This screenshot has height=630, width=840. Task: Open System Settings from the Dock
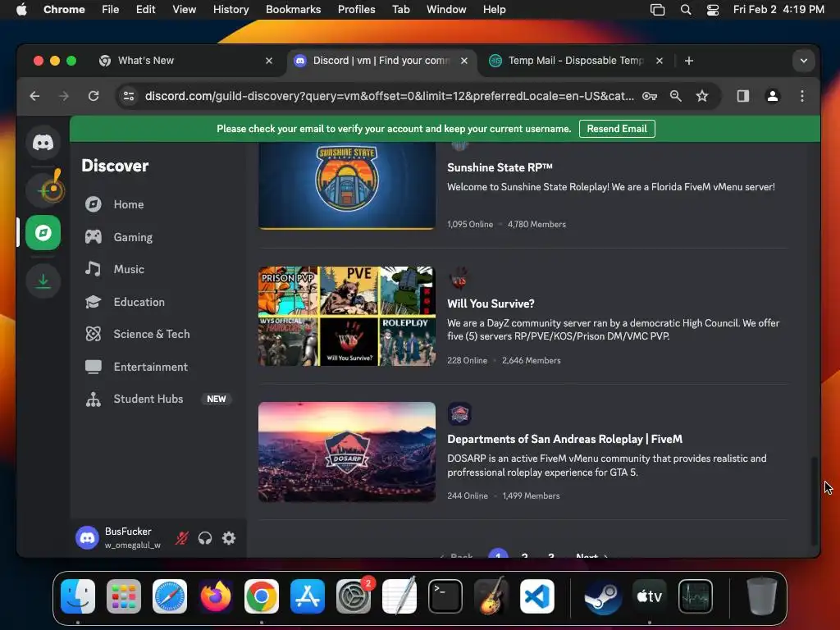(x=354, y=596)
